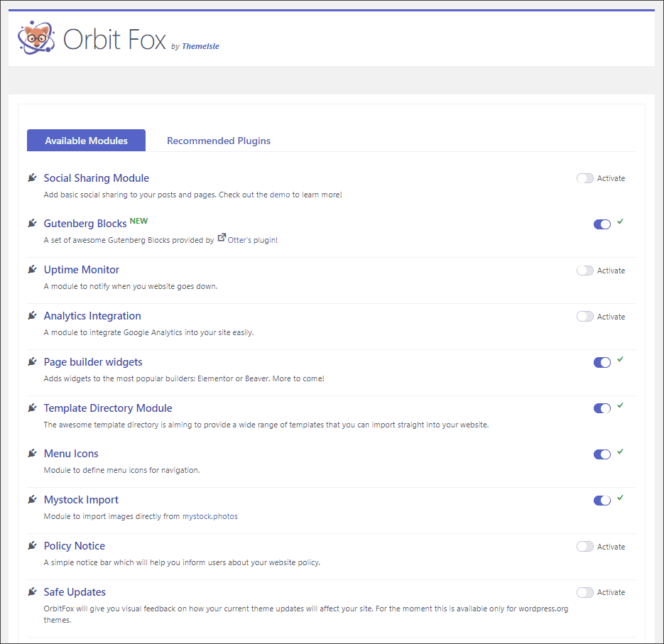Click the plug icon beside Uptime Monitor

tap(32, 269)
